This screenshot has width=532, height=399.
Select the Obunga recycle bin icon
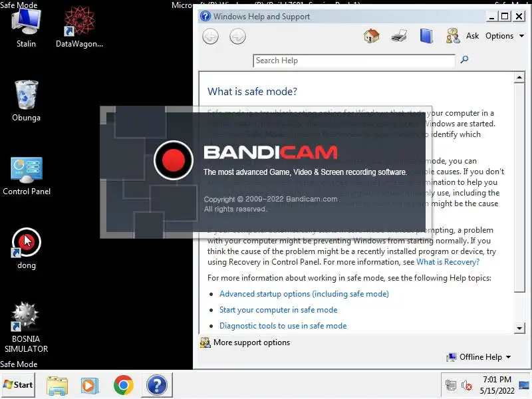(26, 101)
